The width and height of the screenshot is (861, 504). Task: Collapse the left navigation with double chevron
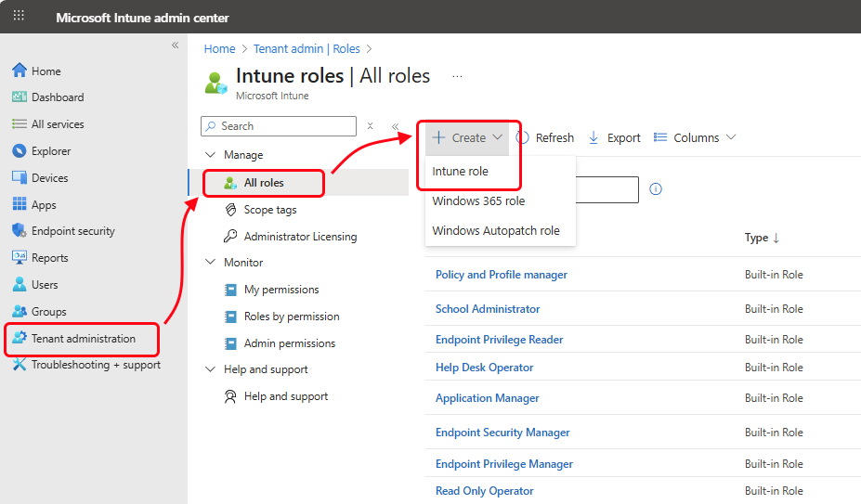[175, 45]
